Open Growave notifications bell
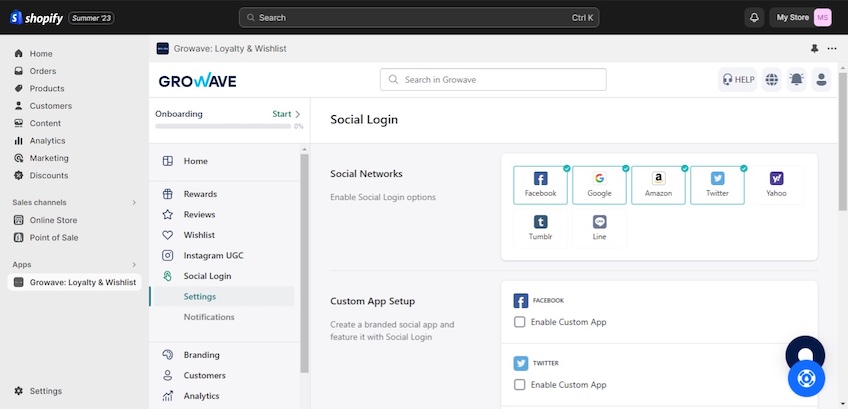 point(797,80)
